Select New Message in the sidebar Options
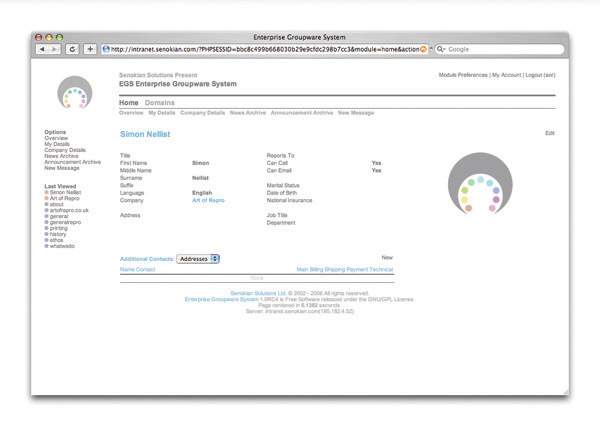The width and height of the screenshot is (600, 425). pyautogui.click(x=62, y=168)
